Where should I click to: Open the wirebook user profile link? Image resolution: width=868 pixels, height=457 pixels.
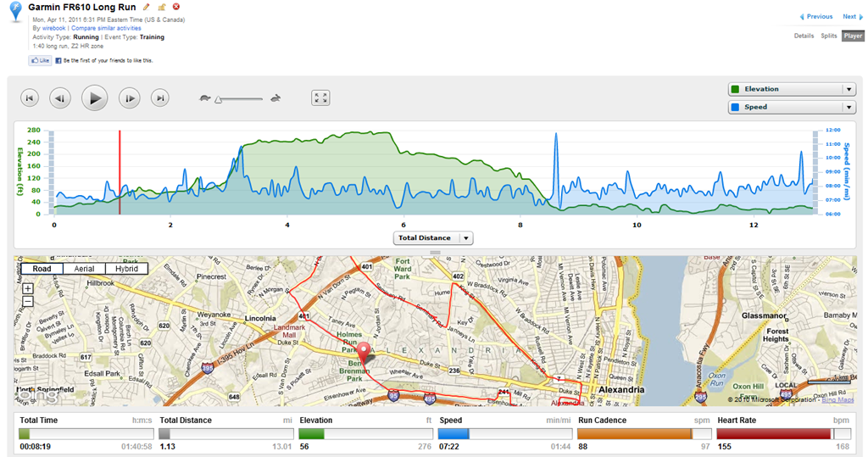click(53, 28)
